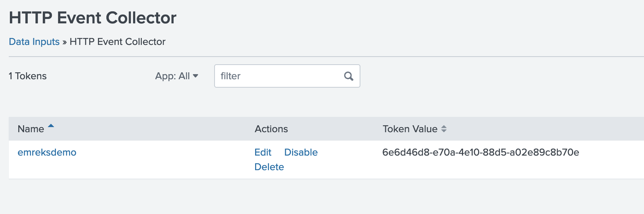The width and height of the screenshot is (644, 214).
Task: Click the Edit action link
Action: 262,152
